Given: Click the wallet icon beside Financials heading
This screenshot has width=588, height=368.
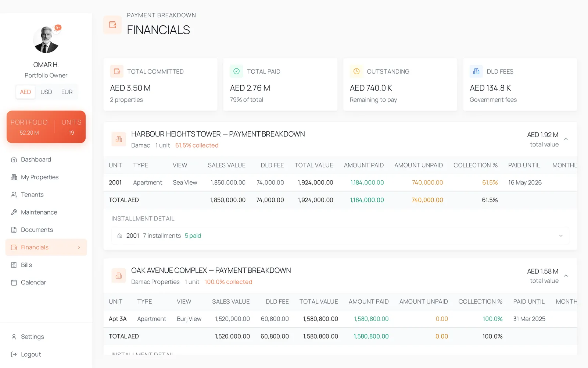Looking at the screenshot, I should coord(112,25).
